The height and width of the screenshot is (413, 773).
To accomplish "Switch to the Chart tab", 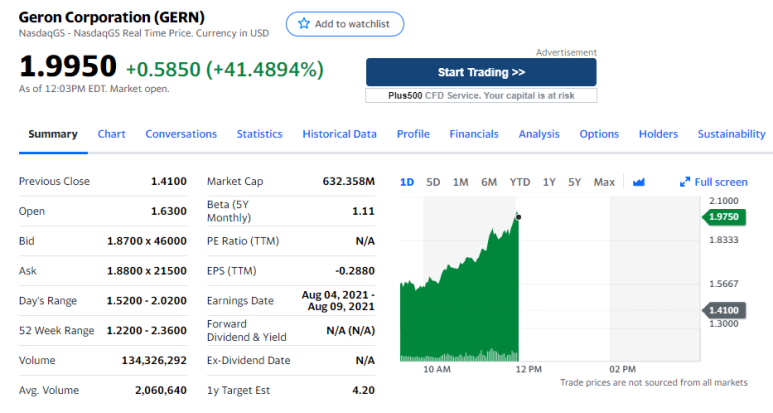I will pos(111,134).
